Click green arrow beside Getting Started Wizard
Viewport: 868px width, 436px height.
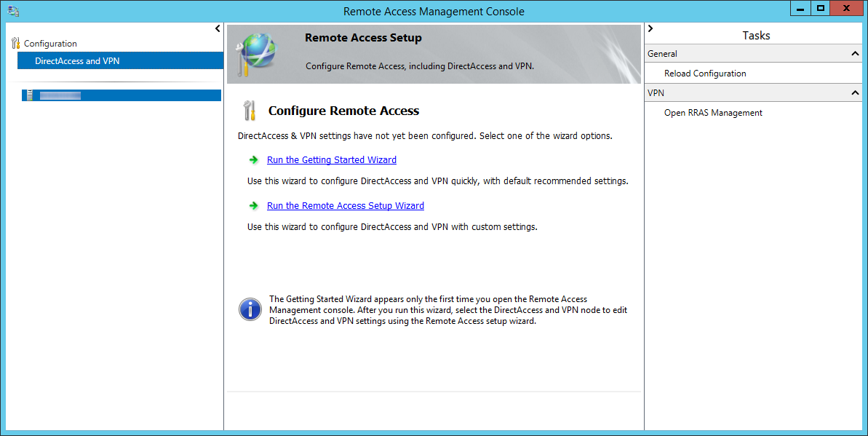pos(253,159)
